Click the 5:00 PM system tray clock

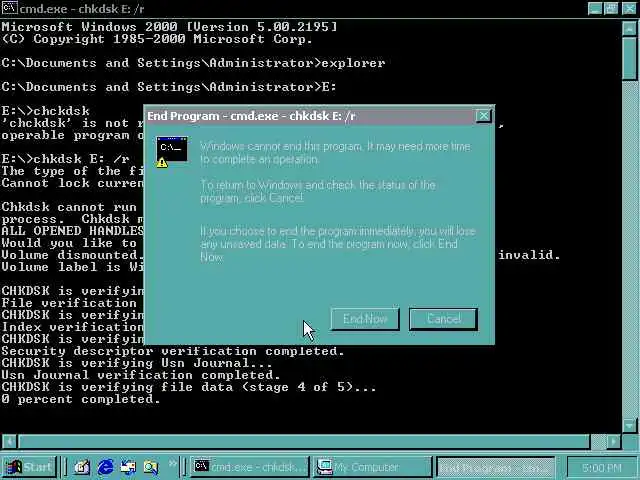[602, 467]
